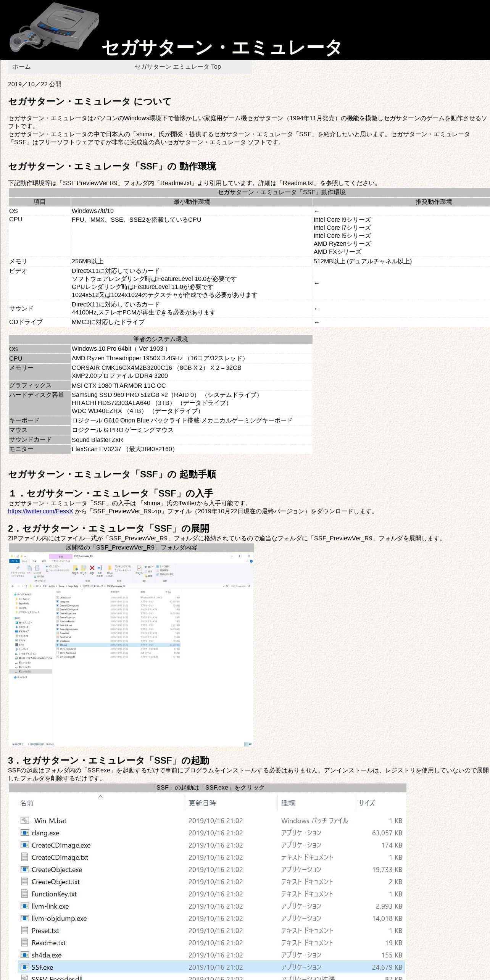
Task: Click the セガサターン・エミュレータ page title banner
Action: [221, 48]
